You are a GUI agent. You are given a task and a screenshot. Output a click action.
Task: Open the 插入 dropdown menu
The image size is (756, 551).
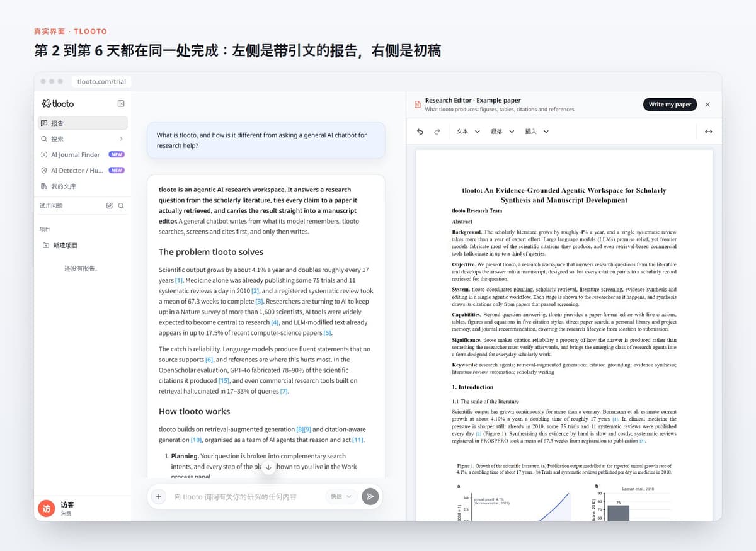[x=537, y=132]
